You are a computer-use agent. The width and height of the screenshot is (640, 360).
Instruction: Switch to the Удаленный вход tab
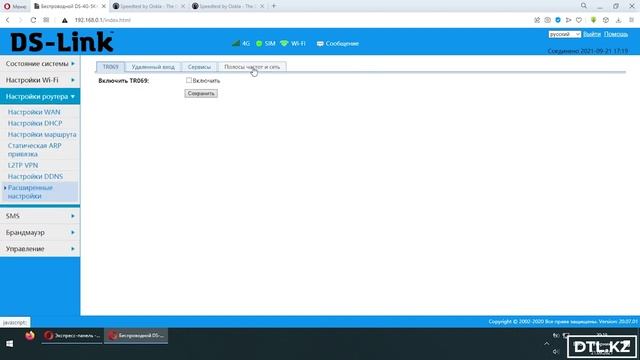tap(153, 67)
